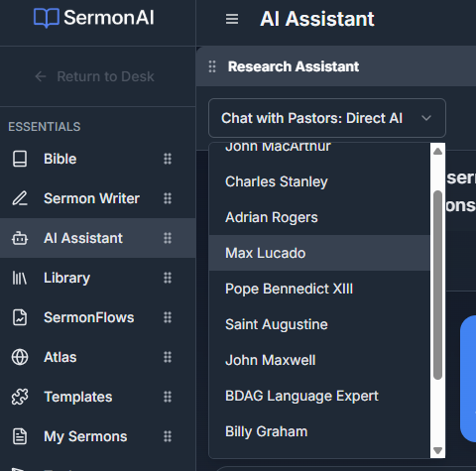
Task: Click the dropdown list scroll up arrow
Action: (x=437, y=152)
